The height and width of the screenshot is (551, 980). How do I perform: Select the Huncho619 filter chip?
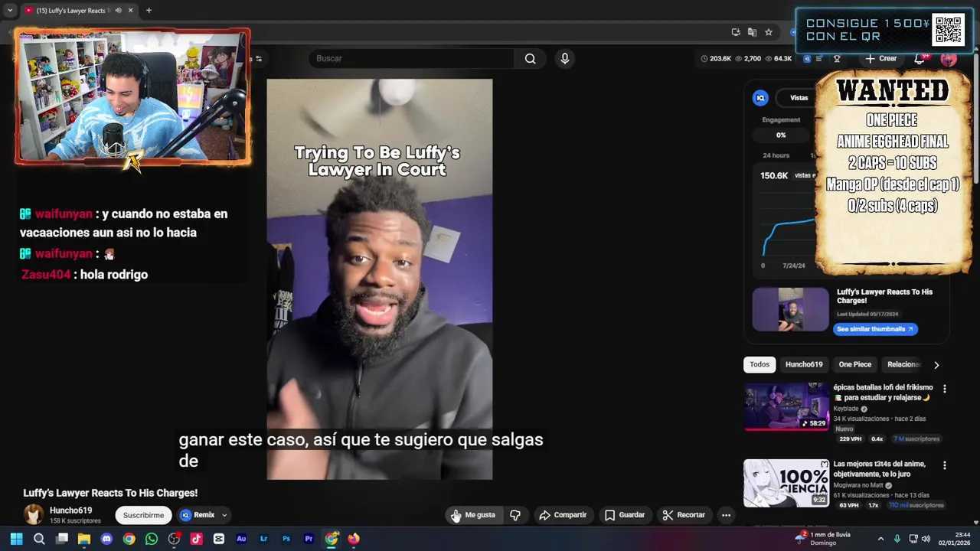coord(804,364)
